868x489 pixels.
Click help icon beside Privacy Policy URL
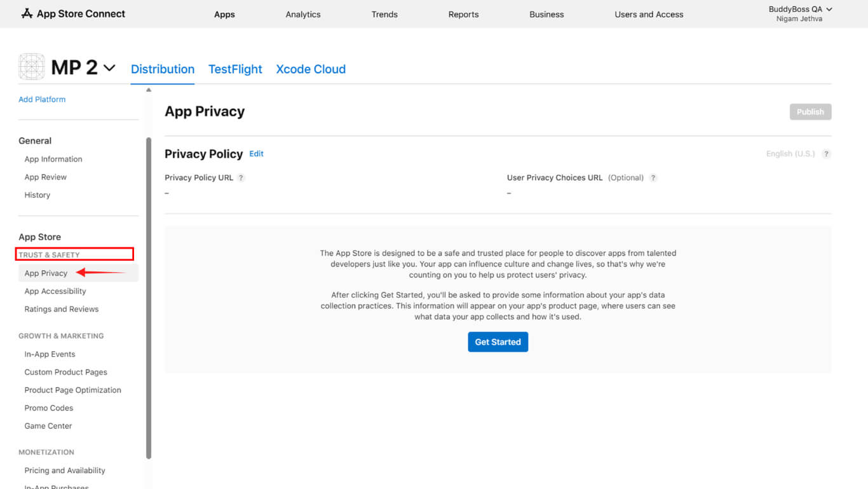click(x=241, y=178)
